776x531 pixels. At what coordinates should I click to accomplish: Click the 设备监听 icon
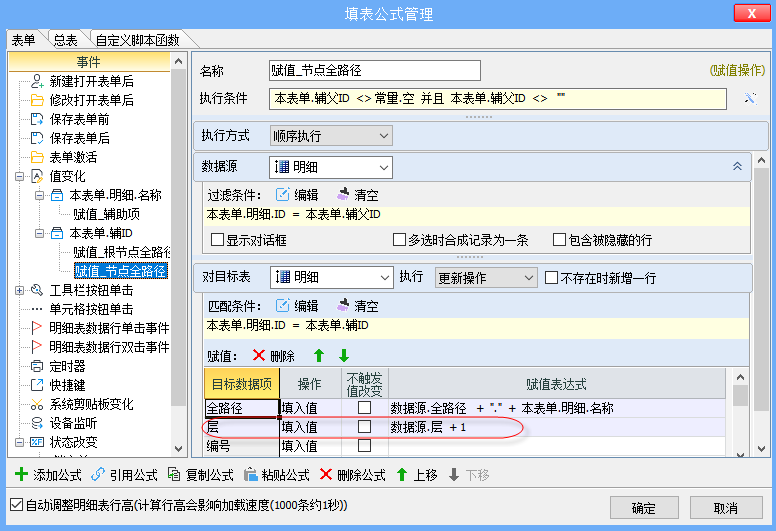[x=37, y=423]
